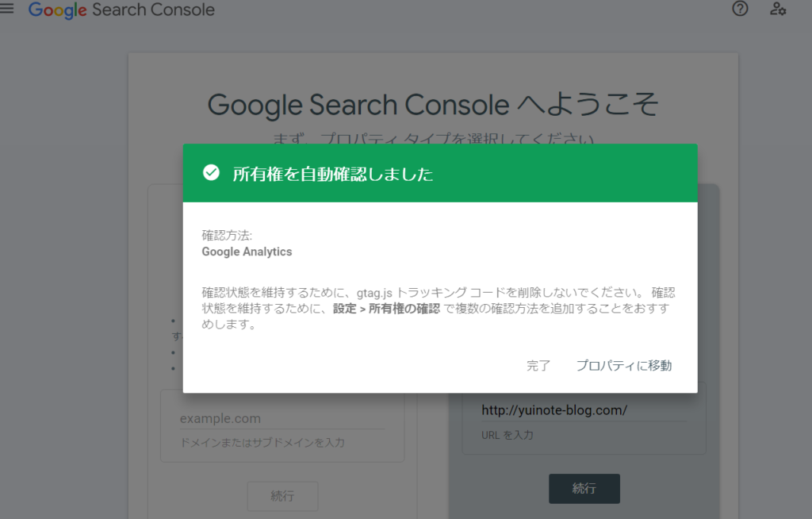Select the 設定 > 所有権の確認 bold text
Screen dimensions: 812x519
point(386,309)
